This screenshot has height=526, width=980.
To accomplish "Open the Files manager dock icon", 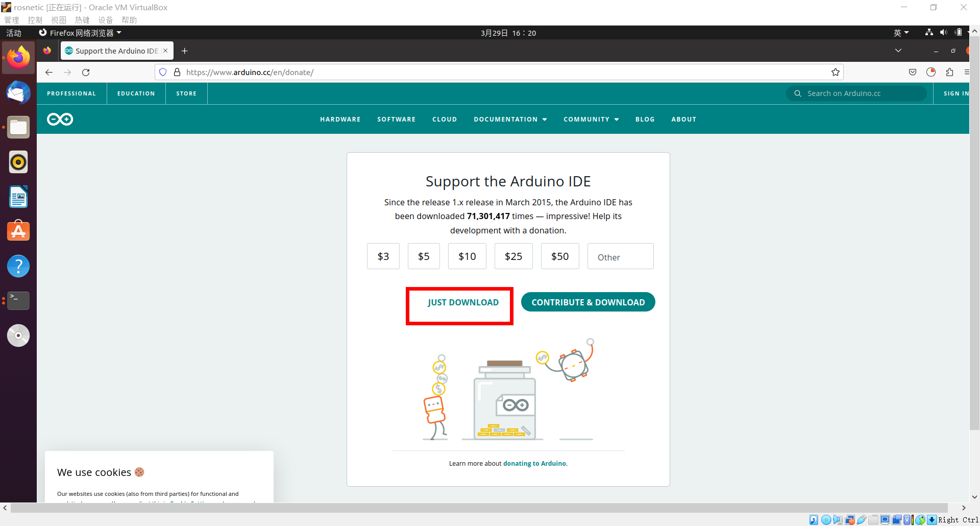I will [x=18, y=127].
